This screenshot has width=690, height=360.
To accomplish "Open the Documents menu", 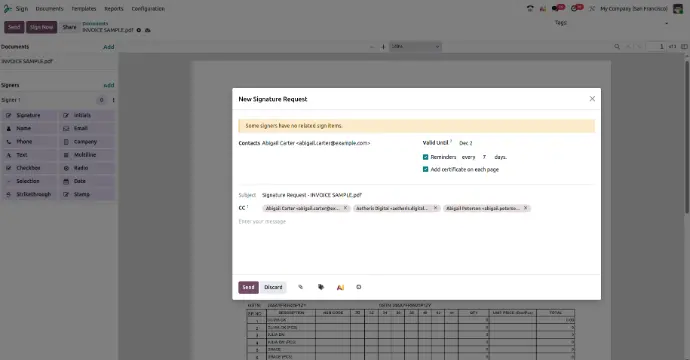I will point(49,8).
